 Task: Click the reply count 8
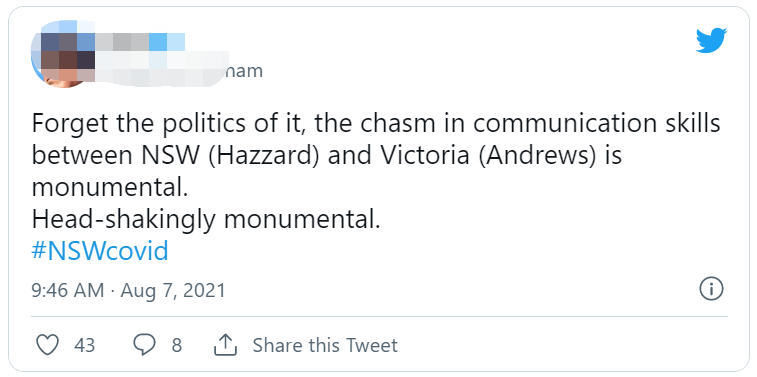[x=177, y=346]
